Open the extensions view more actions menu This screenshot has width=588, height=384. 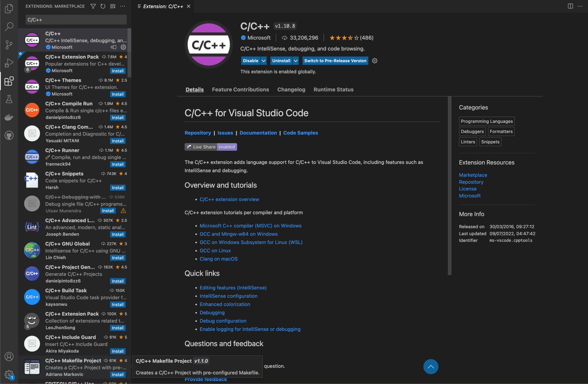[123, 6]
